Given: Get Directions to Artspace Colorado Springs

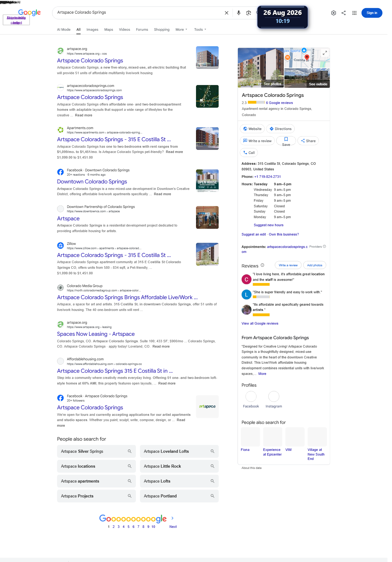Looking at the screenshot, I should 280,129.
